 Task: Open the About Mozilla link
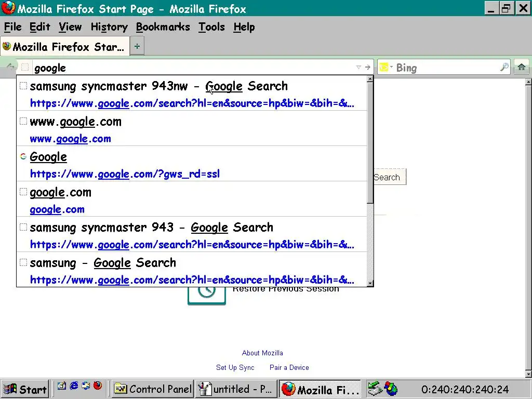click(x=262, y=353)
